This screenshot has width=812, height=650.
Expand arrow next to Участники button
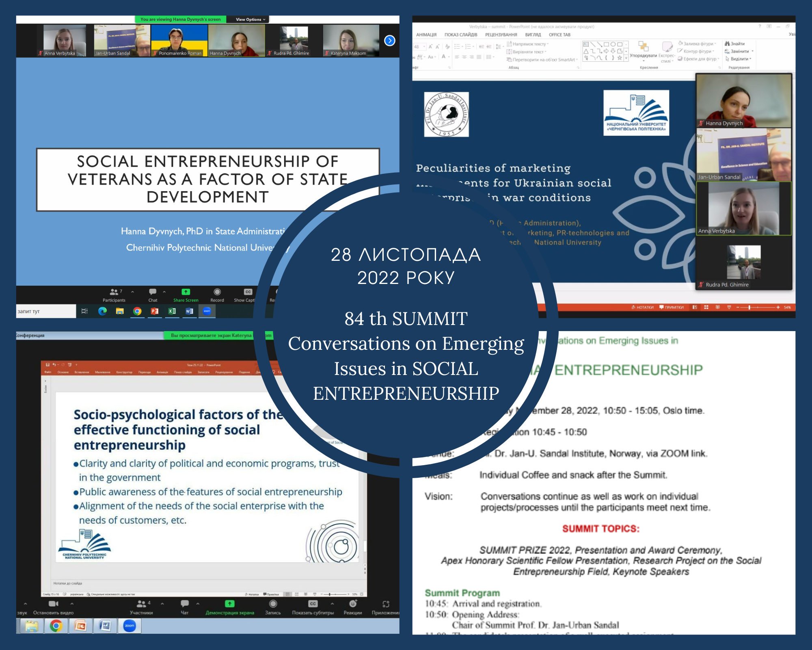pos(162,604)
